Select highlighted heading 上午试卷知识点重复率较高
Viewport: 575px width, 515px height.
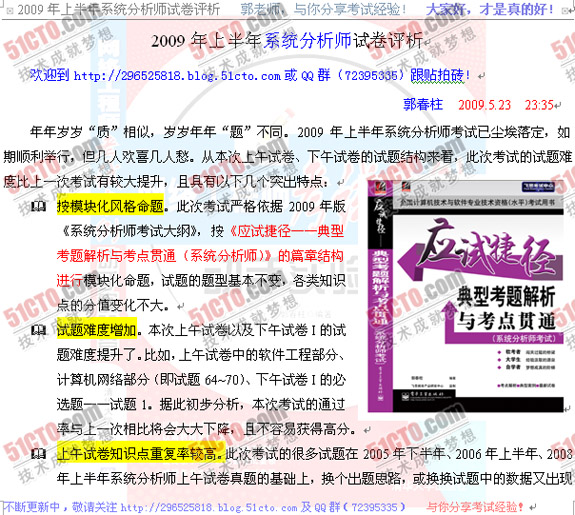click(140, 454)
